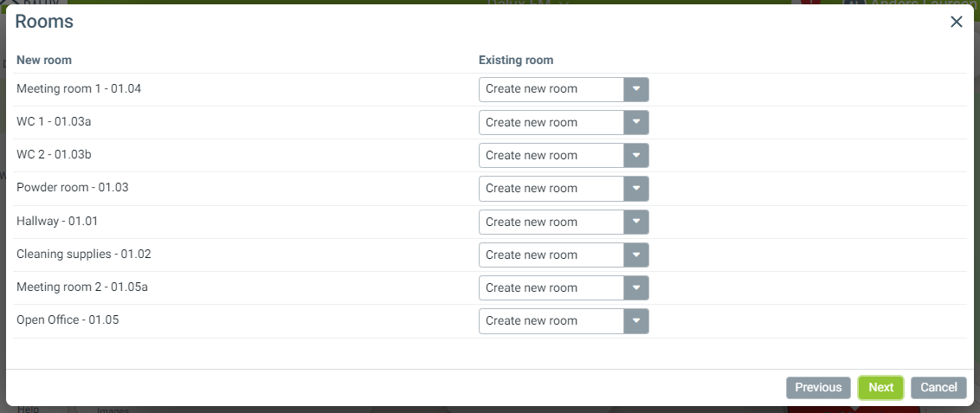
Task: Cancel the Rooms dialog
Action: click(938, 388)
